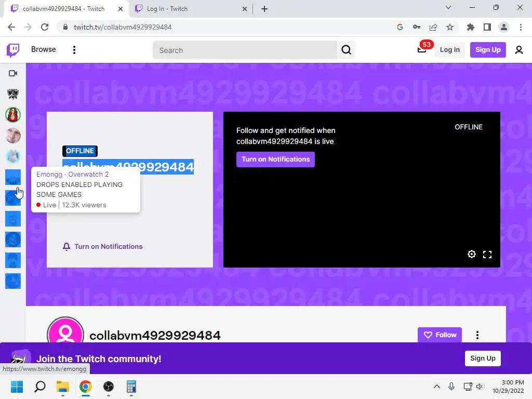This screenshot has width=532, height=399.
Task: Focus the Twitch Search field
Action: pyautogui.click(x=245, y=50)
